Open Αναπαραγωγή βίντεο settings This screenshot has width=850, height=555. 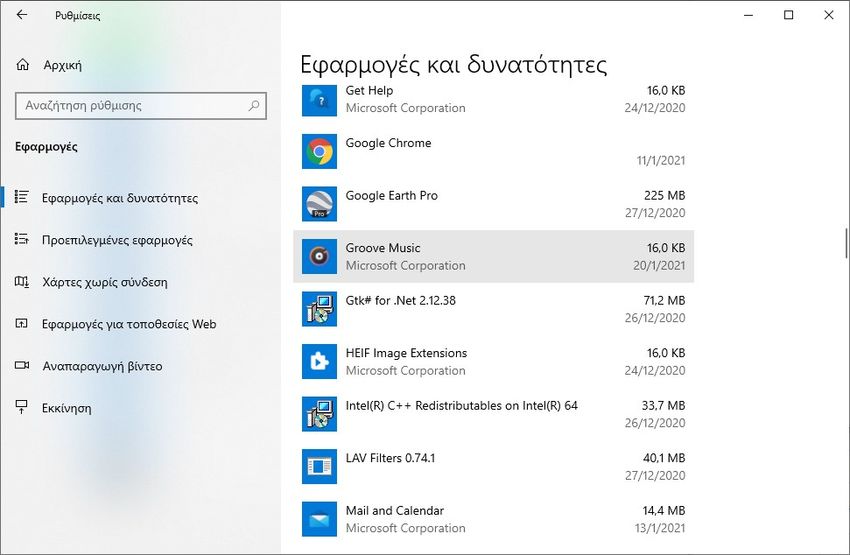102,366
